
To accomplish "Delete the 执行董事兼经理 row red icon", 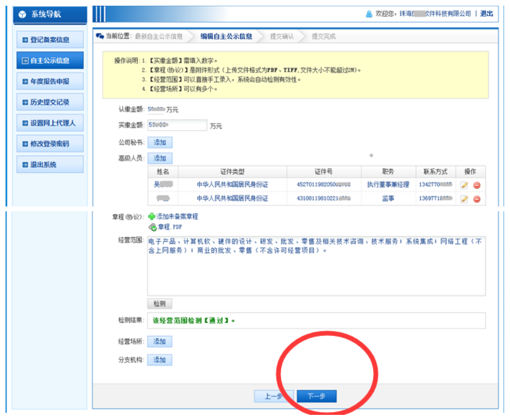I will [477, 185].
